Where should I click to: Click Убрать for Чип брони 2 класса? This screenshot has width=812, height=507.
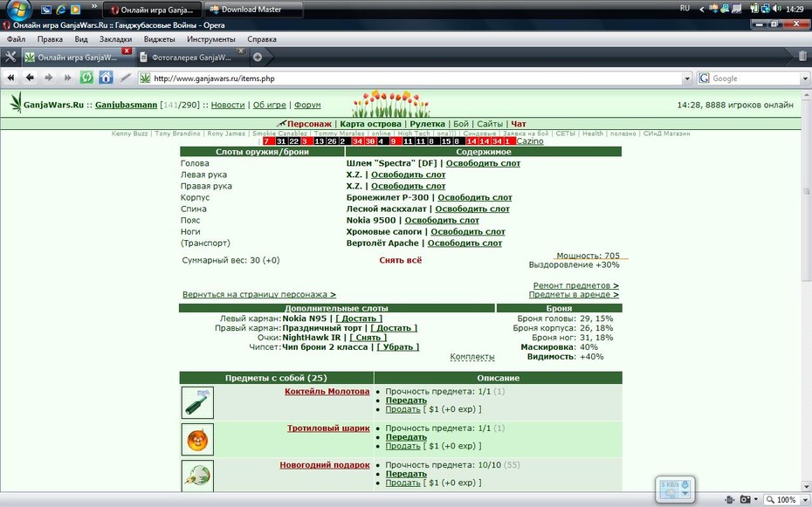pyautogui.click(x=398, y=346)
